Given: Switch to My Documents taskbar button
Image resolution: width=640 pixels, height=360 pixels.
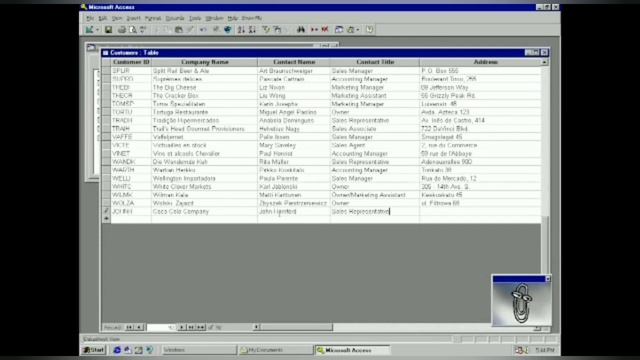Looking at the screenshot, I should tap(276, 350).
